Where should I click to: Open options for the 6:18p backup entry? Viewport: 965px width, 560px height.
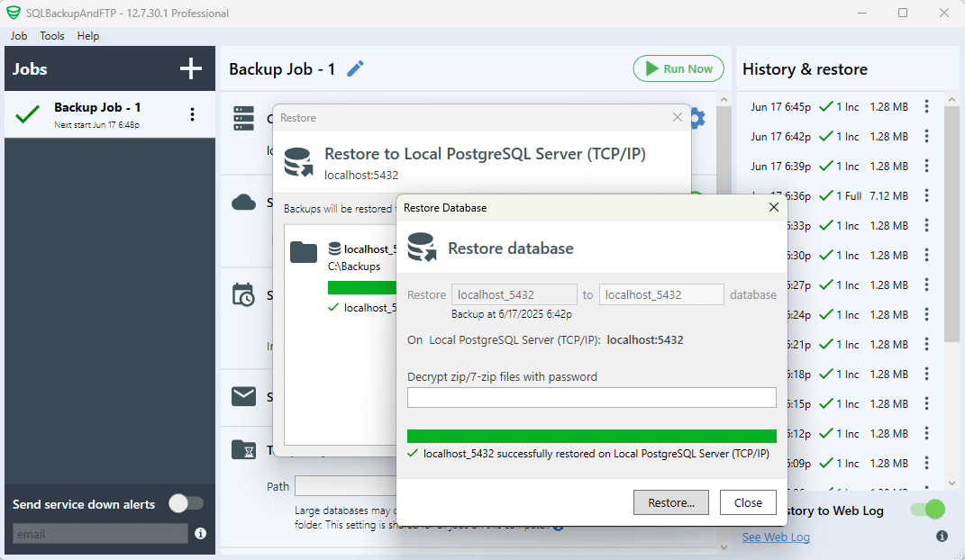[926, 374]
